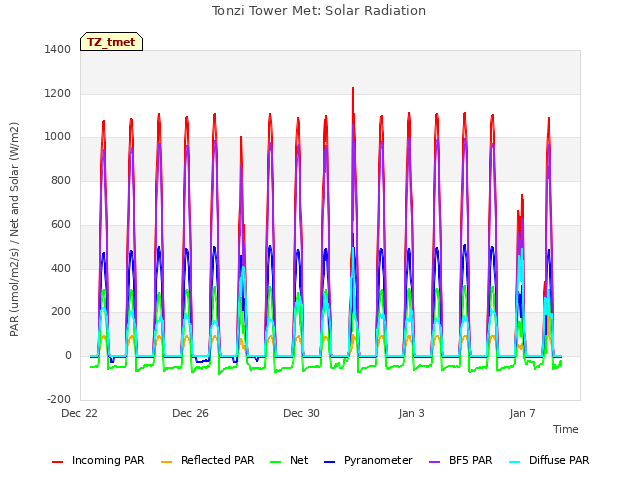
Task: Click the cyan Diffuse PAR color marker
Action: pos(515,462)
